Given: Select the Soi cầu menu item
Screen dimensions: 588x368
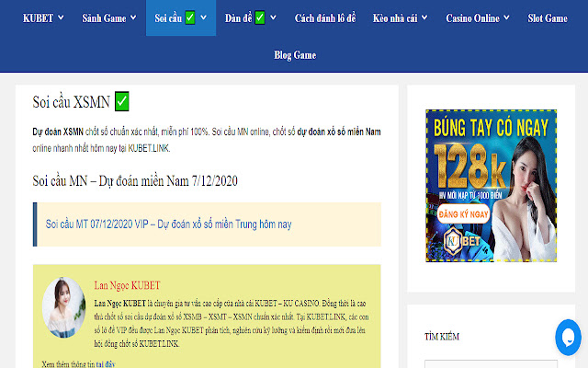Looking at the screenshot, I should pyautogui.click(x=168, y=18).
